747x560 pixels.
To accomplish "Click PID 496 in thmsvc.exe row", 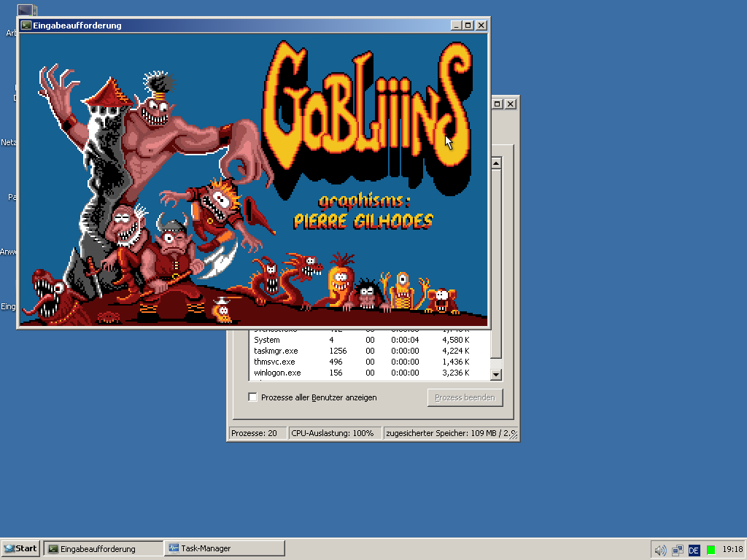I will tap(336, 362).
